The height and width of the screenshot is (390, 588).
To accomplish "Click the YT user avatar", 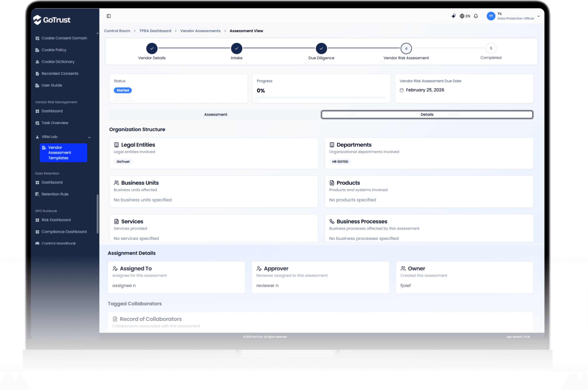I will [x=491, y=16].
